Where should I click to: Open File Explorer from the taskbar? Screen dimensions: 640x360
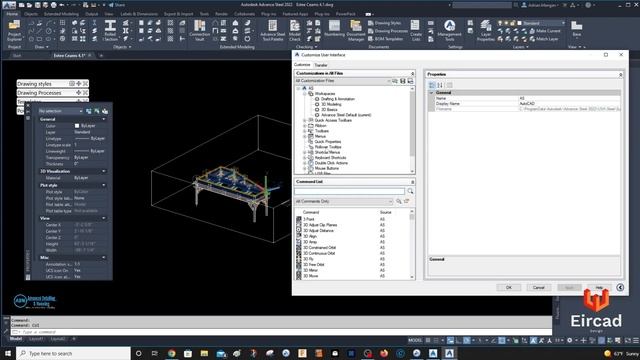(x=204, y=353)
